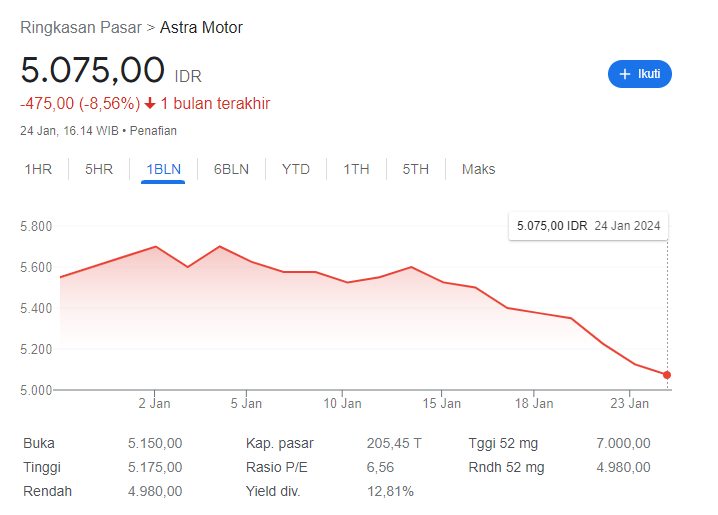Click the IDR currency label beside the price

click(188, 76)
